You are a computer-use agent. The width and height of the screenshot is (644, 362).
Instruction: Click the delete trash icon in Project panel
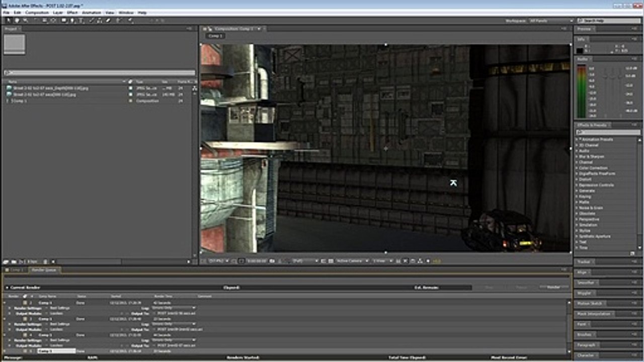pos(45,261)
